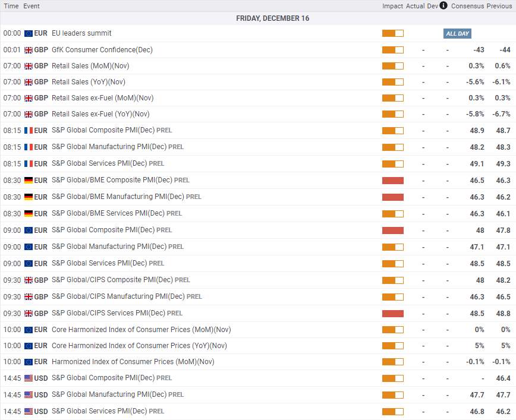Screen dimensions: 516x420
Task: Click the EU flag beside Harmonized Index (MoM)
Action: (29, 362)
